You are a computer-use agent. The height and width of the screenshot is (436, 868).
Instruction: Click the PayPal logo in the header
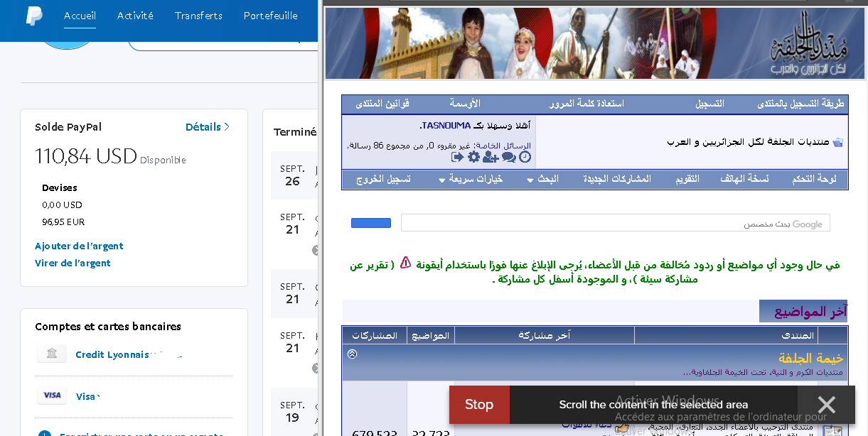pyautogui.click(x=34, y=16)
